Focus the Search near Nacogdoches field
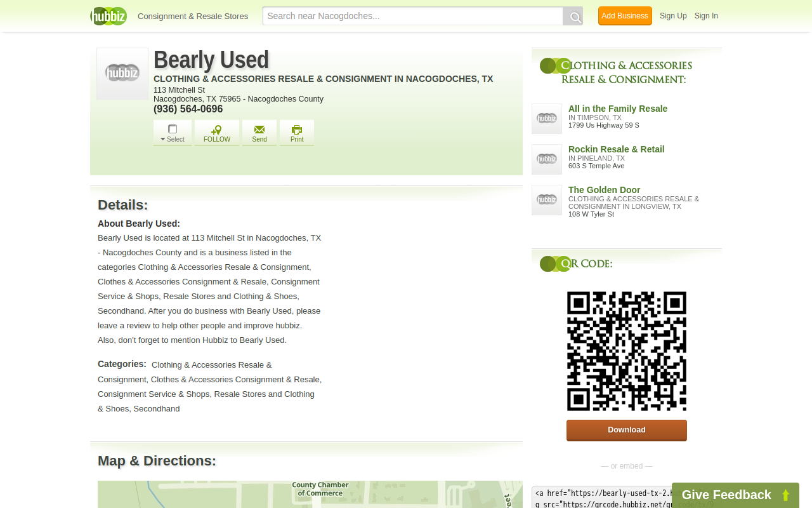 click(412, 16)
